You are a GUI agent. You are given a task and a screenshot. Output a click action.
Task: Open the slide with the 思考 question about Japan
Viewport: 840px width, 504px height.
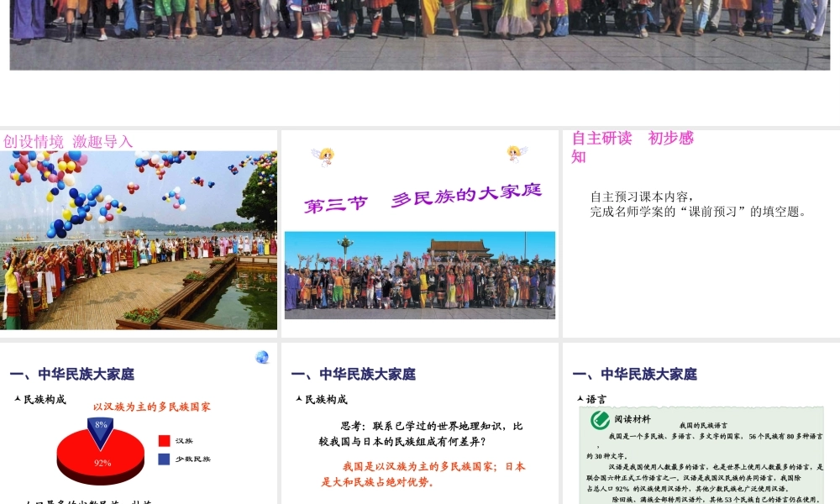point(419,423)
